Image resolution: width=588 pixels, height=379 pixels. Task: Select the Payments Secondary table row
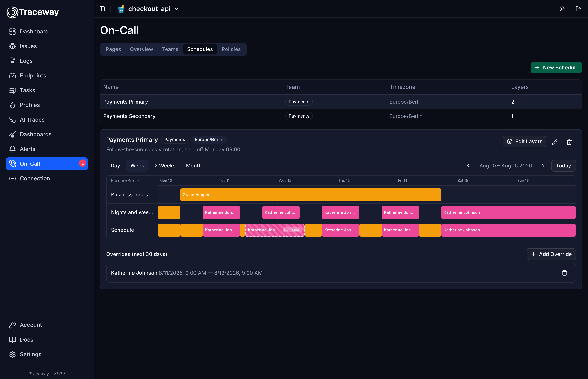coord(341,116)
